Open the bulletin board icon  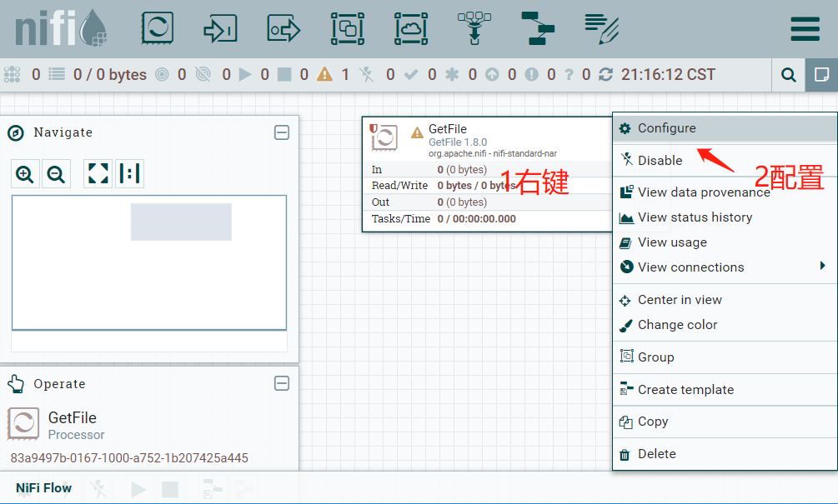[x=821, y=75]
